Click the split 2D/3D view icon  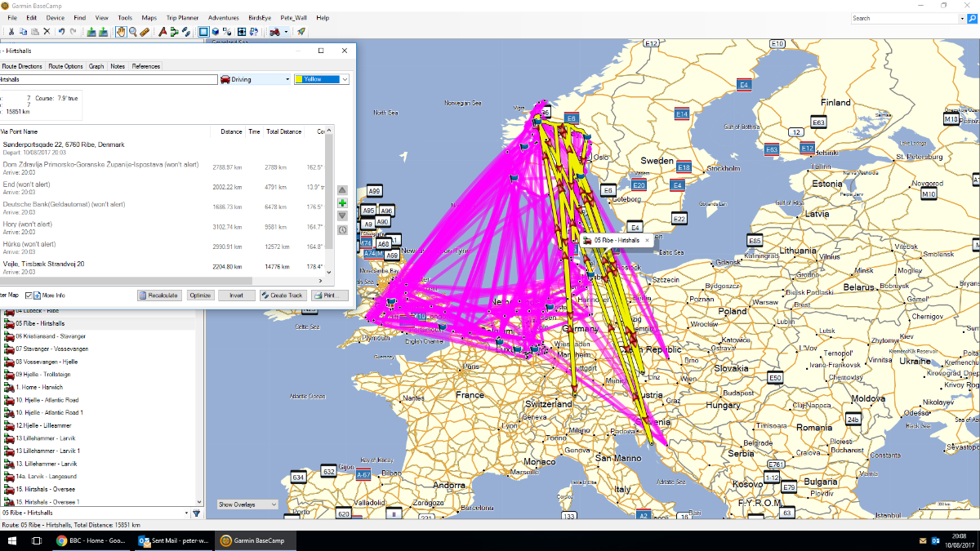tap(227, 32)
